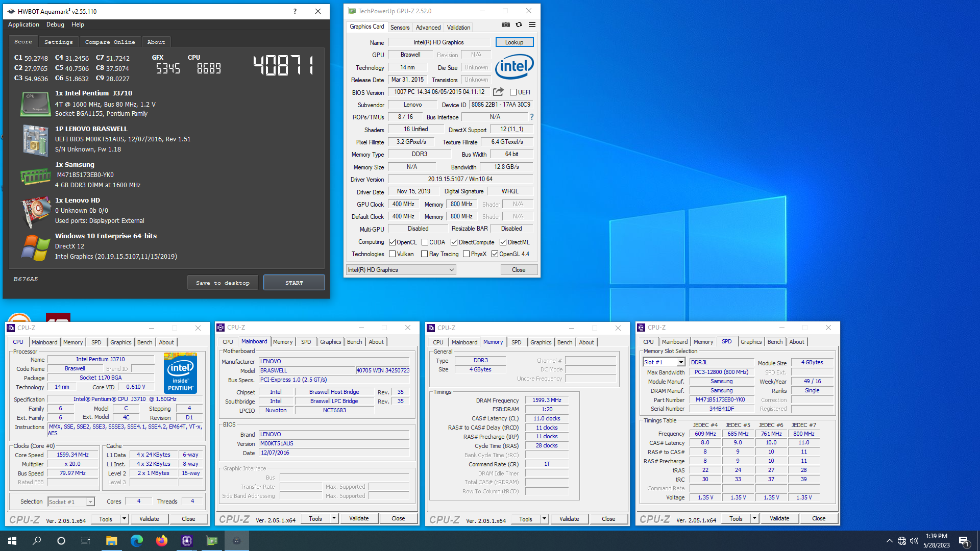Click the Aquamark Windows logo icon
The image size is (980, 551).
[36, 247]
